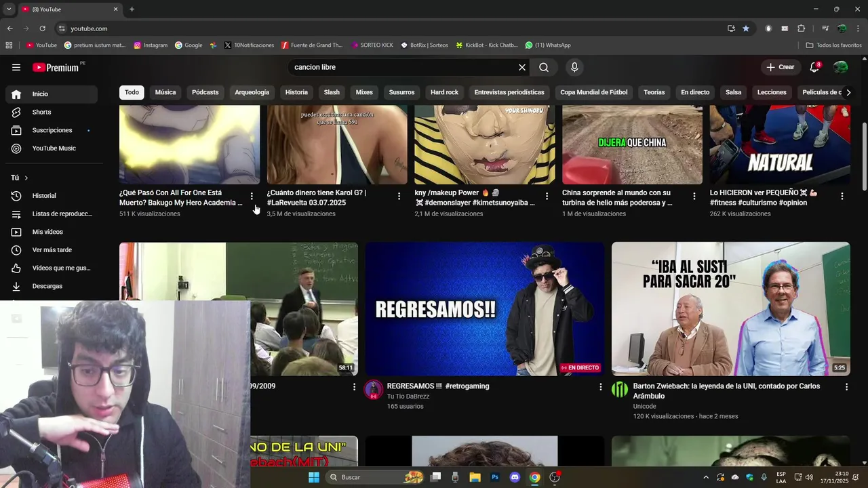Open options menu for China turbina short
The height and width of the screenshot is (488, 868).
pos(694,196)
